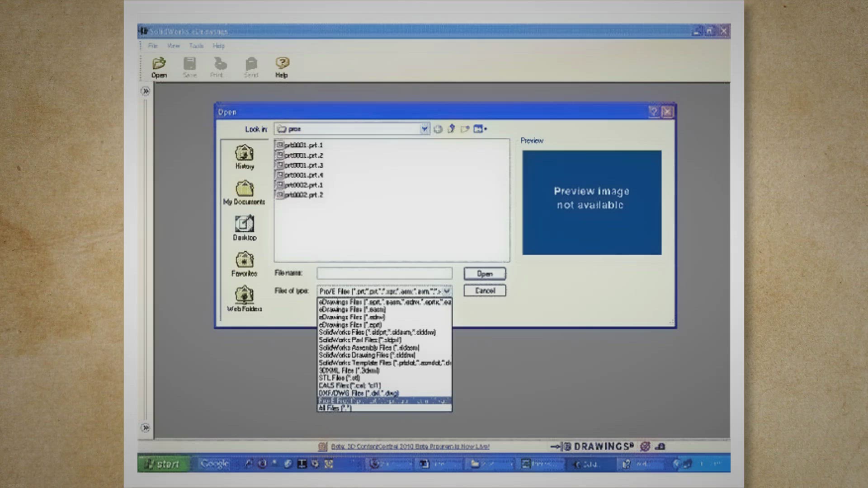Select the Web Folders places icon
Image resolution: width=868 pixels, height=488 pixels.
(245, 299)
